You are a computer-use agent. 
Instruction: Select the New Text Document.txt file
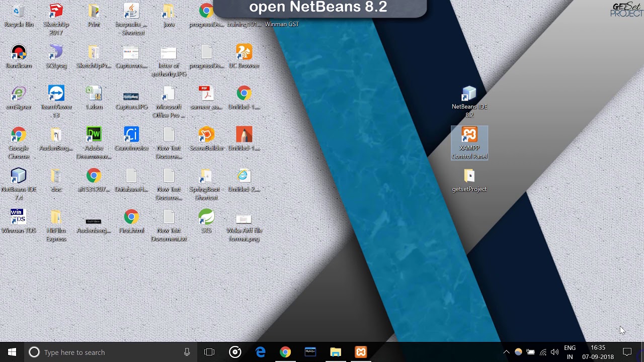click(x=169, y=226)
